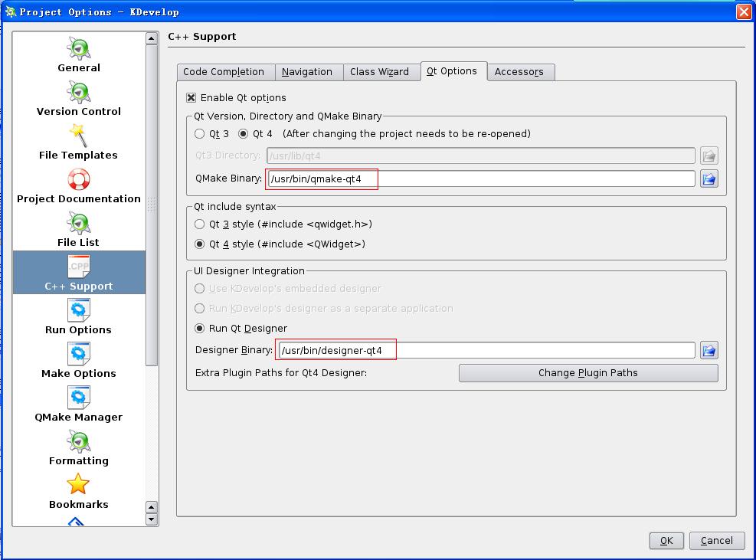This screenshot has width=756, height=560.
Task: Switch to the Qt Options tab
Action: coord(453,71)
